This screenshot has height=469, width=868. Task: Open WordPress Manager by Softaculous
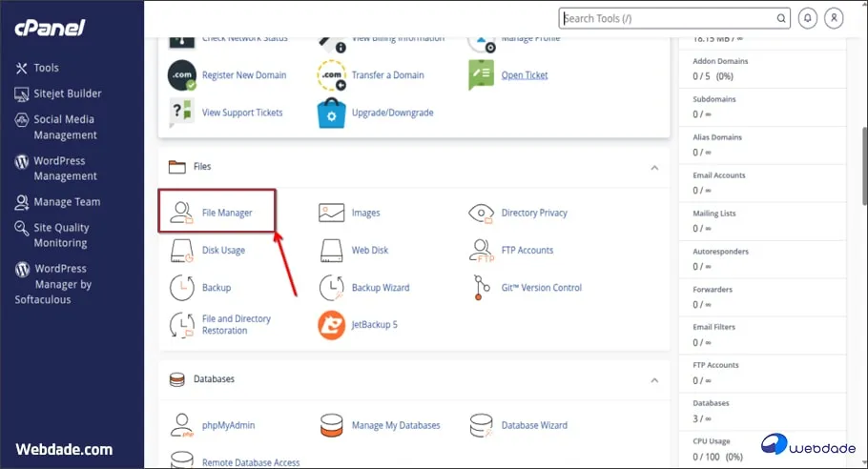(x=62, y=284)
